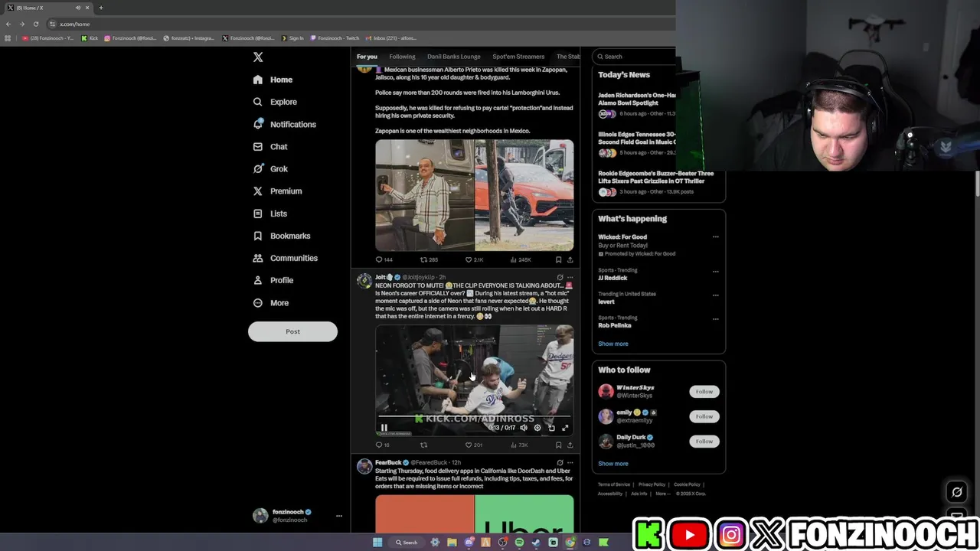This screenshot has width=980, height=551.
Task: Switch to Spot'em Streamers tab
Action: [518, 57]
